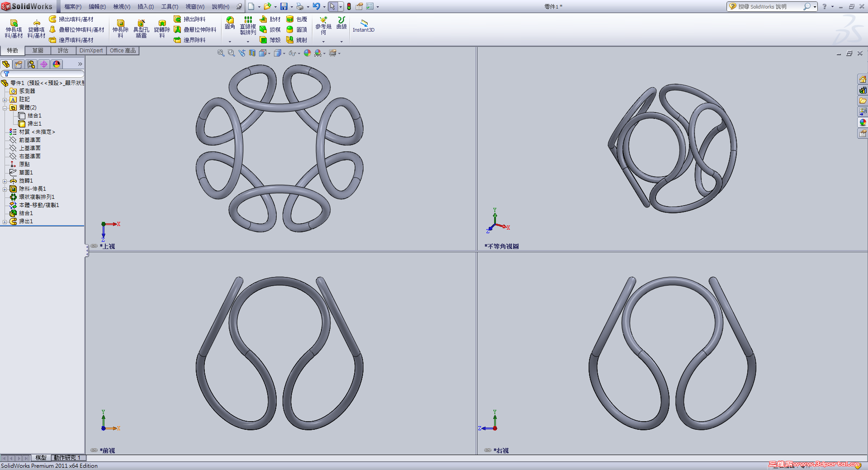The width and height of the screenshot is (868, 470).
Task: Open the DisplayManager color wheel tab
Action: point(57,64)
